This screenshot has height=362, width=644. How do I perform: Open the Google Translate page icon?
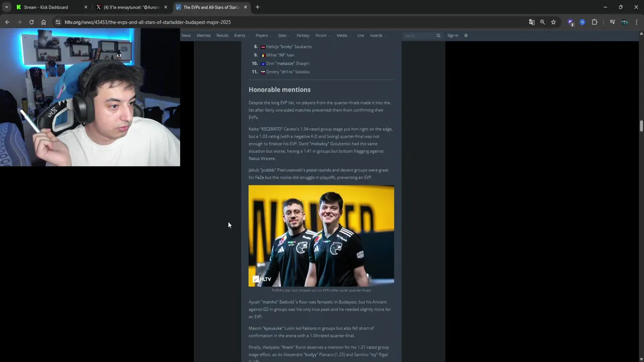532,22
